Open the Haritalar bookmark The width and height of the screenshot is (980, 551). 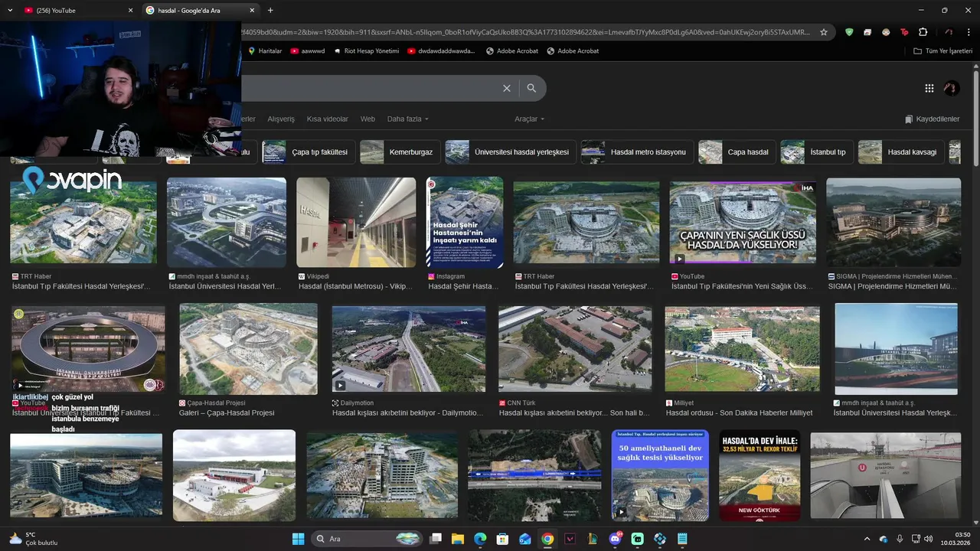coord(265,51)
